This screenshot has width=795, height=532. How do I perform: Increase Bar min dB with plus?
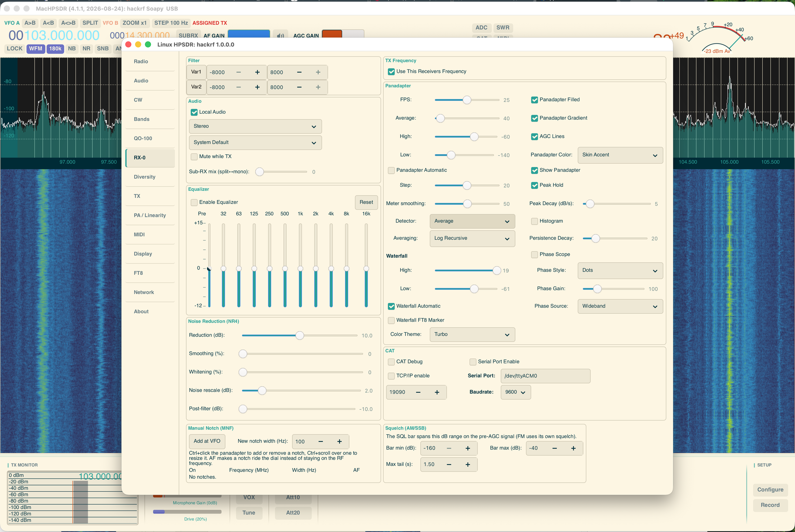tap(468, 448)
